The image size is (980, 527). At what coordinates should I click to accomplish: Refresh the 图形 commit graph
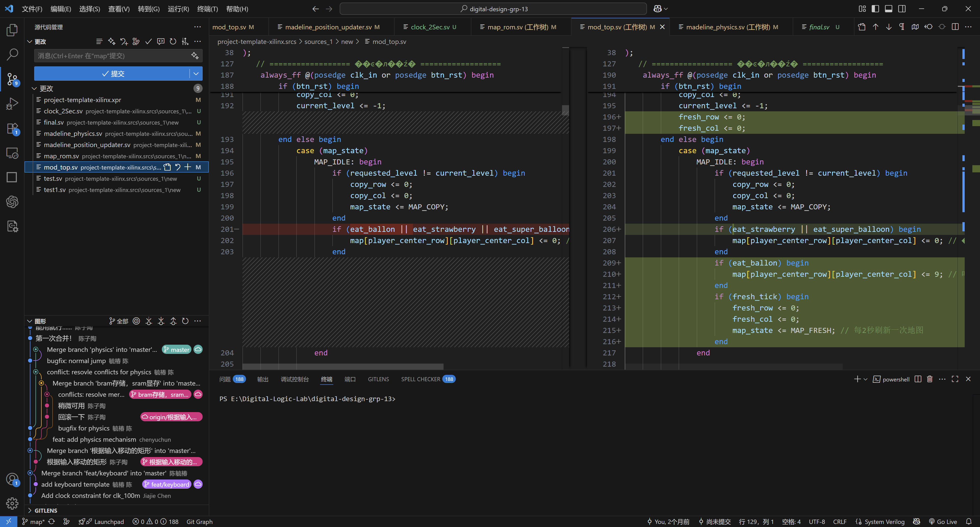185,321
